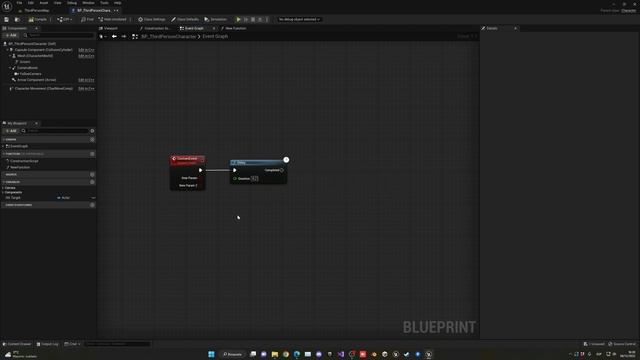The height and width of the screenshot is (360, 640).
Task: Open the debug object selector dropdown
Action: point(299,19)
